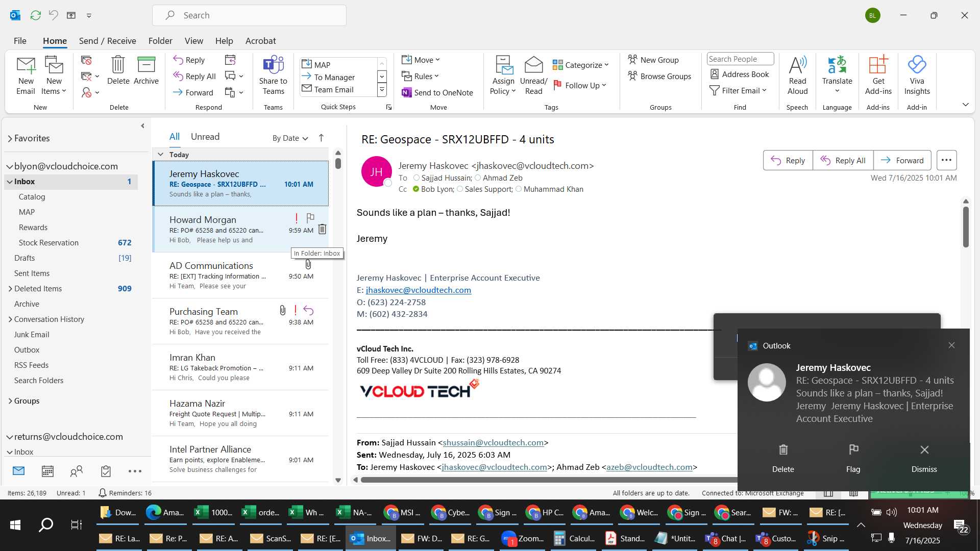Open Zoom from the taskbar
980x551 pixels.
(x=523, y=538)
